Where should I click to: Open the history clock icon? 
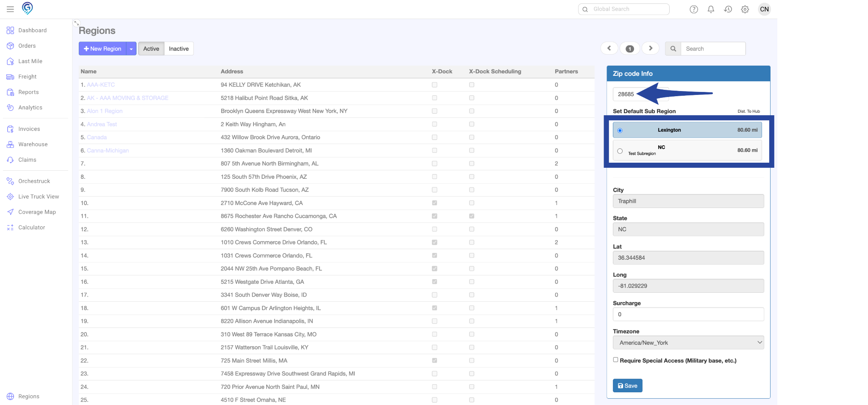click(x=728, y=9)
